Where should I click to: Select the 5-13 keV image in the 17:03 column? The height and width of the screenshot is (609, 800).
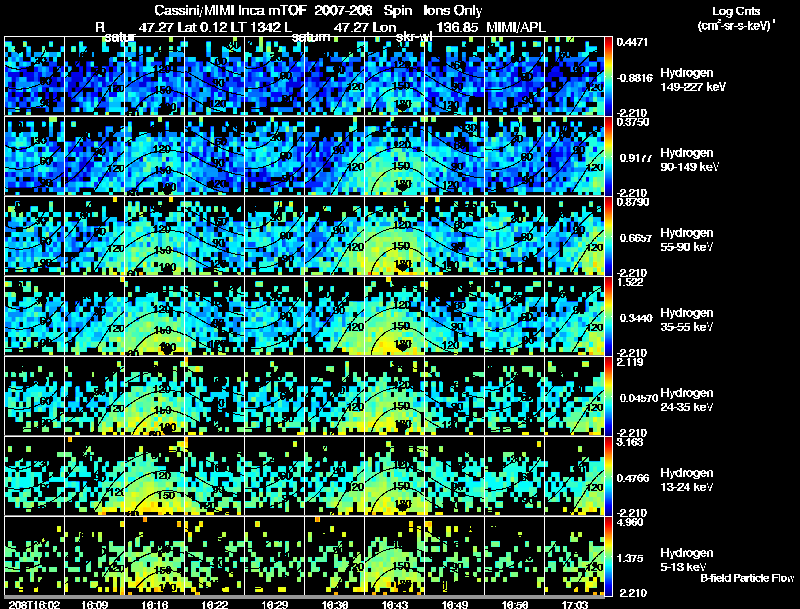574,556
